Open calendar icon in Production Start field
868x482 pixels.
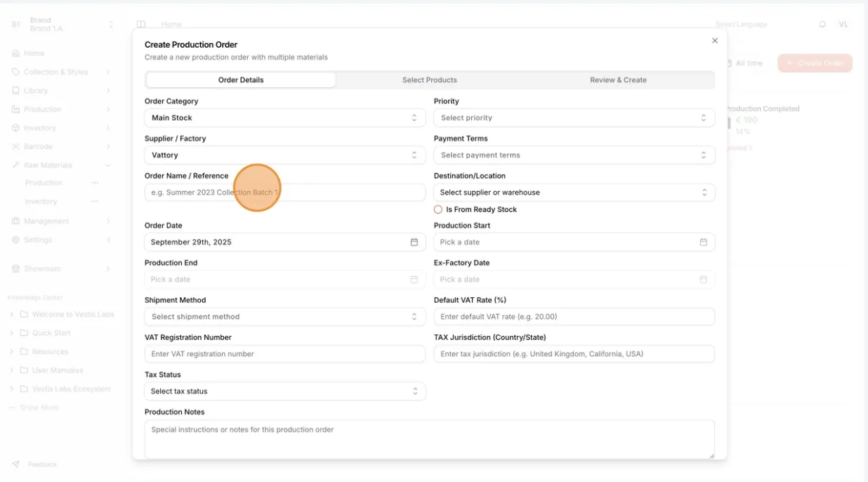704,242
